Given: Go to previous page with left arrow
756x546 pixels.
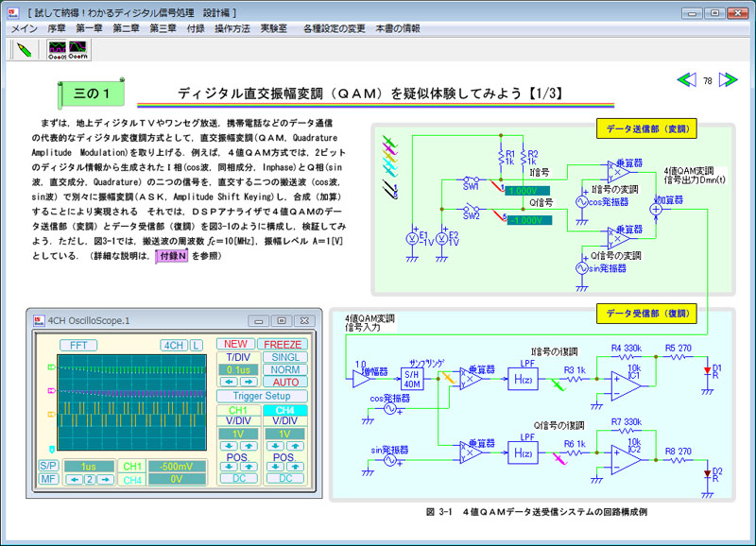Looking at the screenshot, I should click(x=687, y=79).
